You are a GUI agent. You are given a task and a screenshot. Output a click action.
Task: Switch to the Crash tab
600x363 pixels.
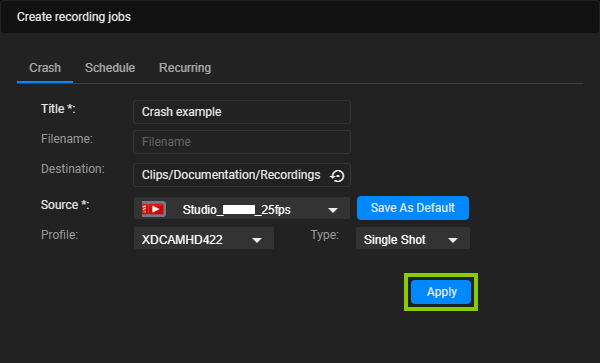tap(45, 68)
